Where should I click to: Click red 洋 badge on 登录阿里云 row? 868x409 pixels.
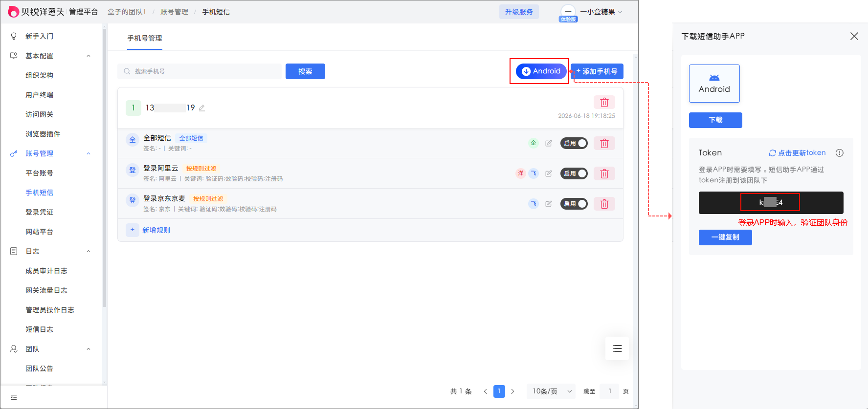tap(521, 173)
